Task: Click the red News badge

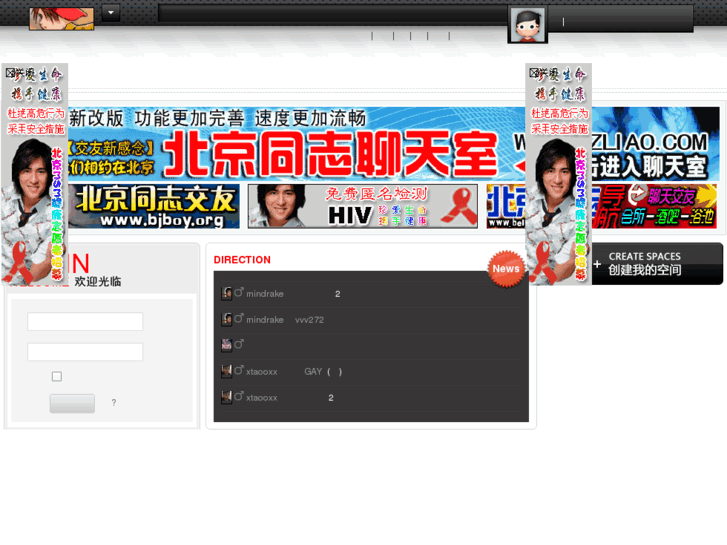Action: [506, 269]
